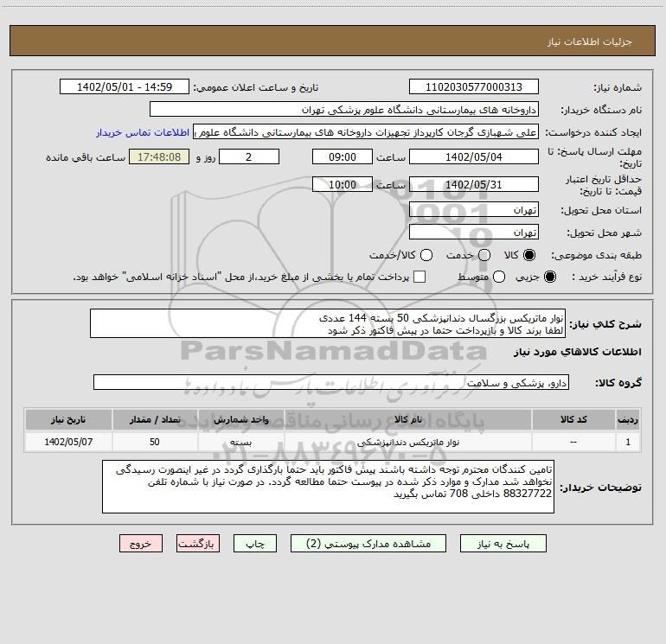Image resolution: width=666 pixels, height=644 pixels.
Task: Click the delivery city field 'تهران'
Action: (474, 232)
